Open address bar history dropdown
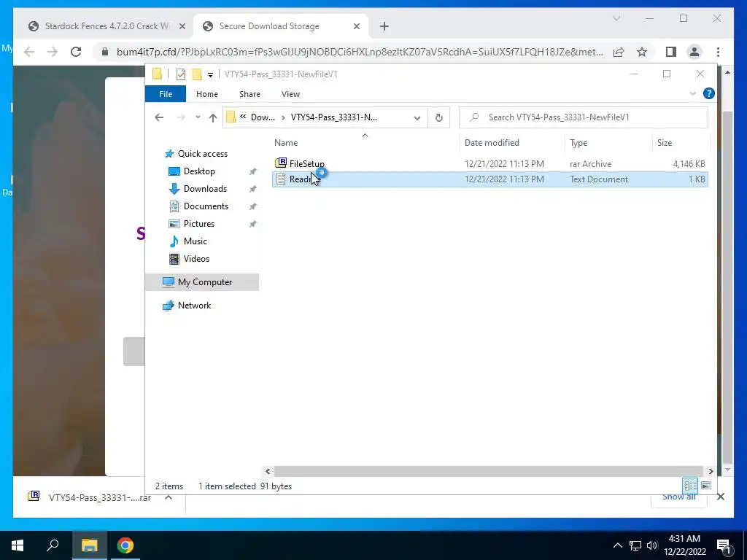Viewport: 747px width, 560px height. [417, 117]
